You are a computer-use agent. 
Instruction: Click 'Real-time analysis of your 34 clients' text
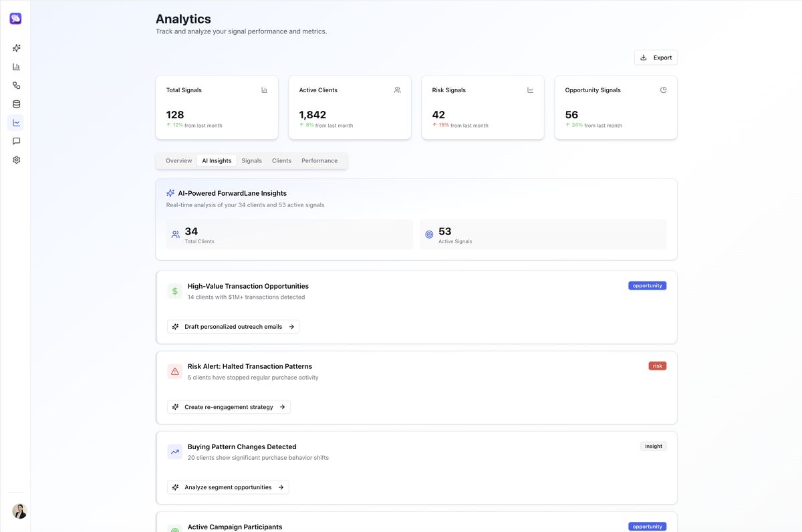click(x=245, y=205)
